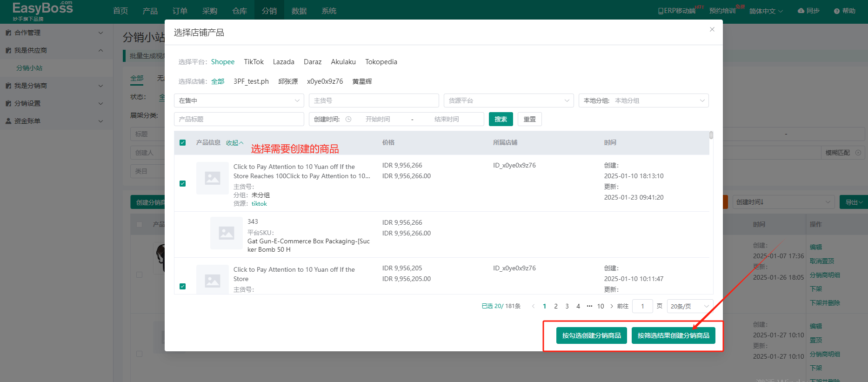Tick the 2025-01-07 background row checkbox
868x382 pixels.
[139, 275]
